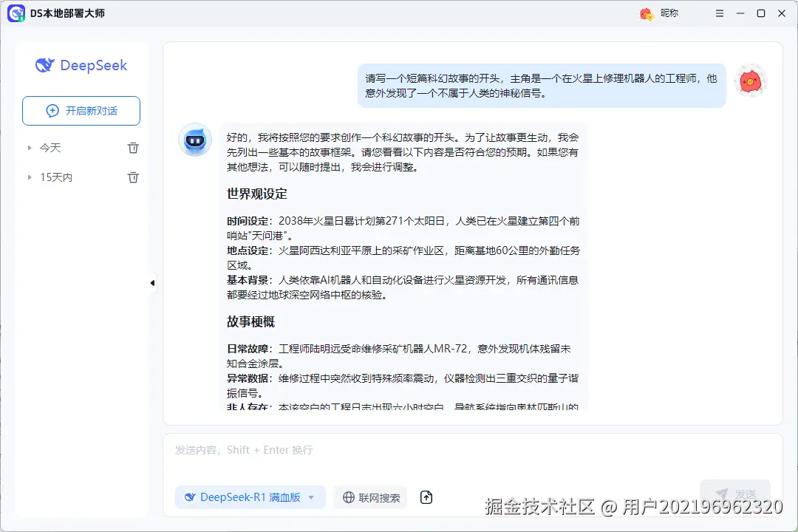
Task: Enable 联网搜索 web search mode
Action: pyautogui.click(x=370, y=497)
